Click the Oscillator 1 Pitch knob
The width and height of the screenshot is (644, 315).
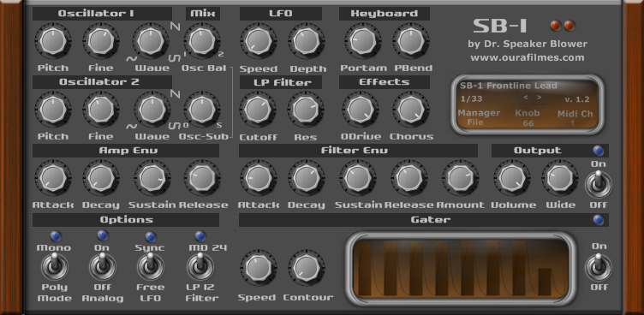coord(53,41)
